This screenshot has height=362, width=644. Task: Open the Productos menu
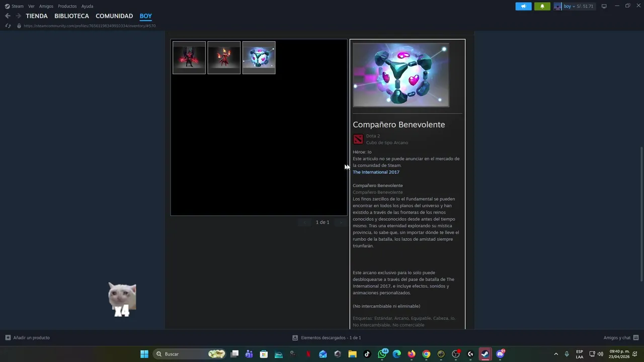(67, 6)
